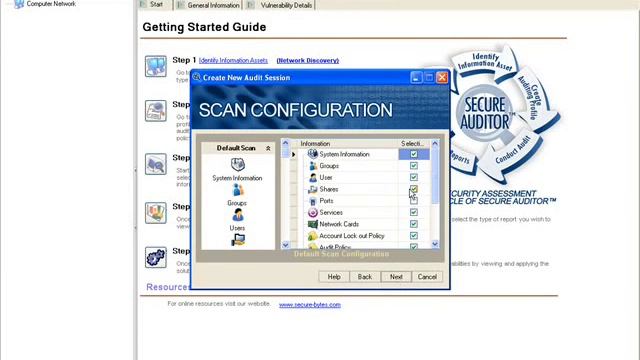This screenshot has width=640, height=360.
Task: Click the Step 1 network computers icon
Action: click(x=156, y=66)
